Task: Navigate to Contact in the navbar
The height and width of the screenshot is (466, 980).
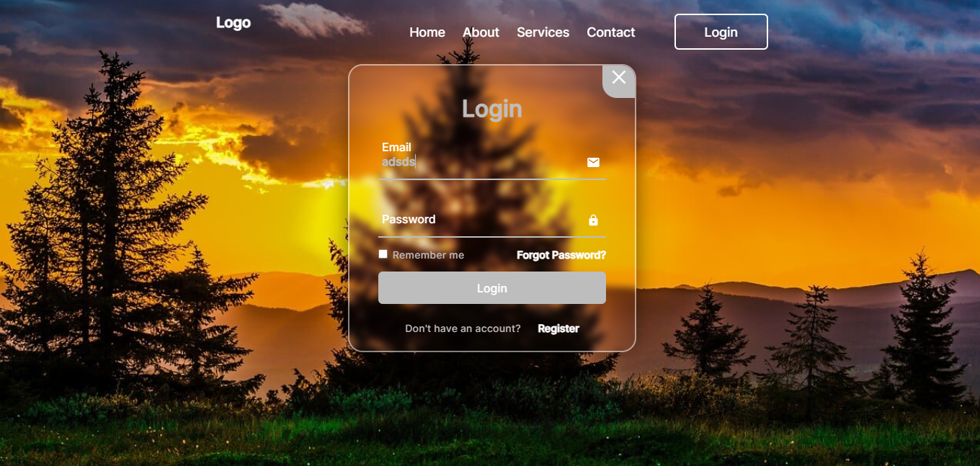Action: (x=611, y=32)
